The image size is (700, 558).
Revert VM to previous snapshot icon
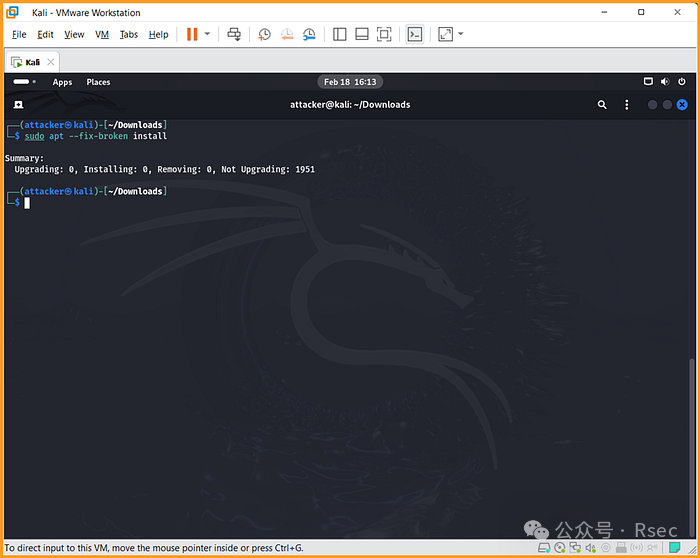287,34
